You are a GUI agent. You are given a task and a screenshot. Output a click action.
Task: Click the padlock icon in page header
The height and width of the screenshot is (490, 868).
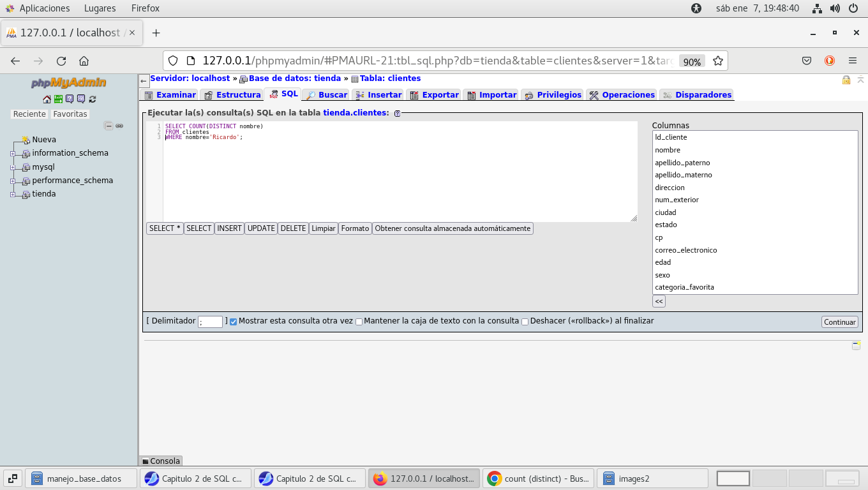pyautogui.click(x=846, y=80)
